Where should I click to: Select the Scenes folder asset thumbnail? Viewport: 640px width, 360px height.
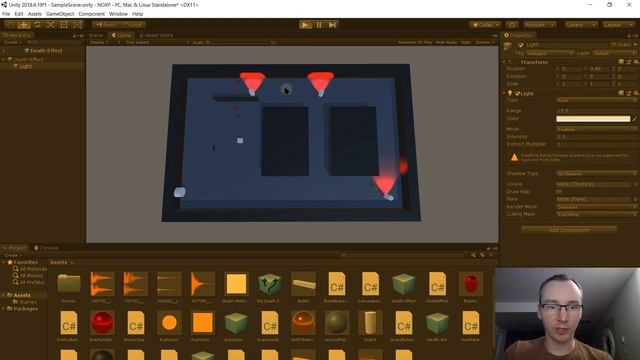69,284
